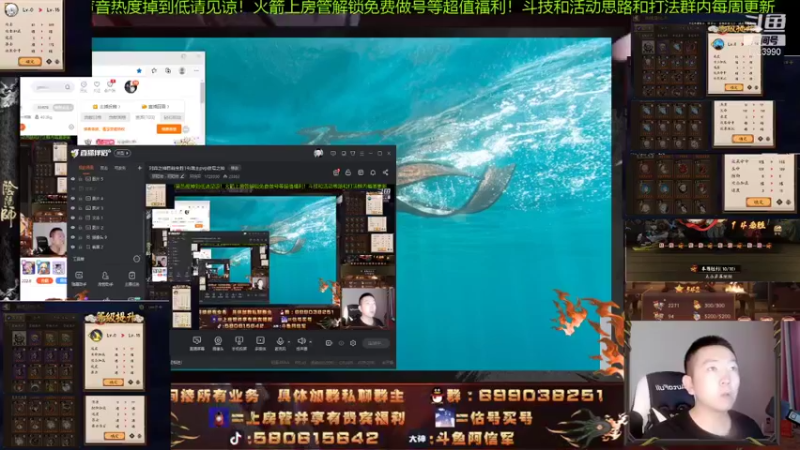This screenshot has height=450, width=800.
Task: Mute the speaker in bottom toolbar
Action: (302, 342)
